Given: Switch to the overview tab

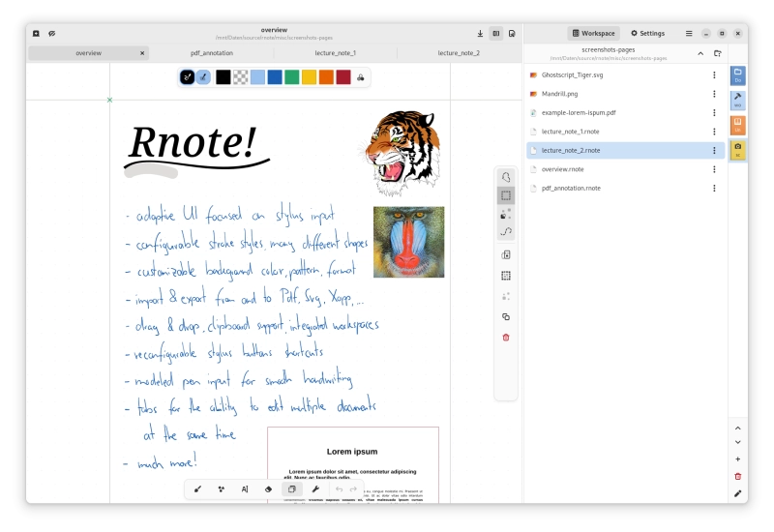Looking at the screenshot, I should [x=89, y=53].
